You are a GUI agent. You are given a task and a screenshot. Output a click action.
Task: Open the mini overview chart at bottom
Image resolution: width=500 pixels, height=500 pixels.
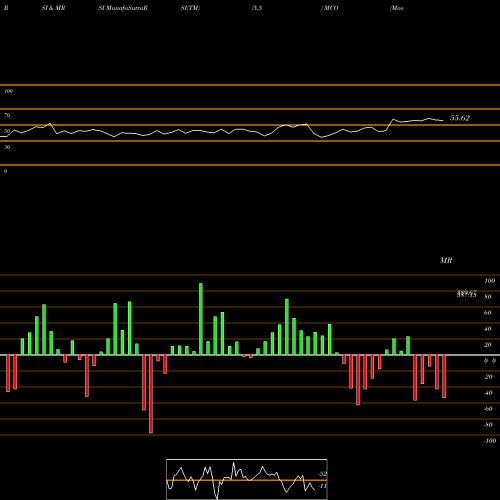[247, 479]
